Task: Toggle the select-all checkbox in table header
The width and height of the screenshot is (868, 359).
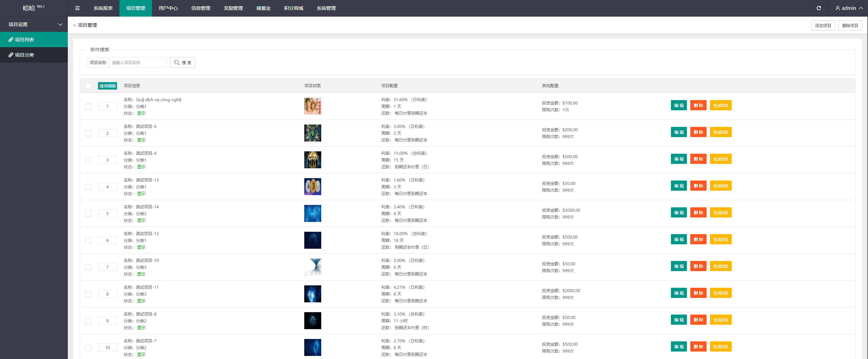Action: pos(88,86)
